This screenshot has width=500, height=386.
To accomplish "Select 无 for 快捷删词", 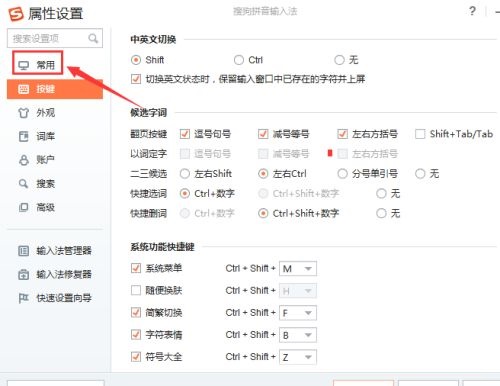I will coord(381,213).
